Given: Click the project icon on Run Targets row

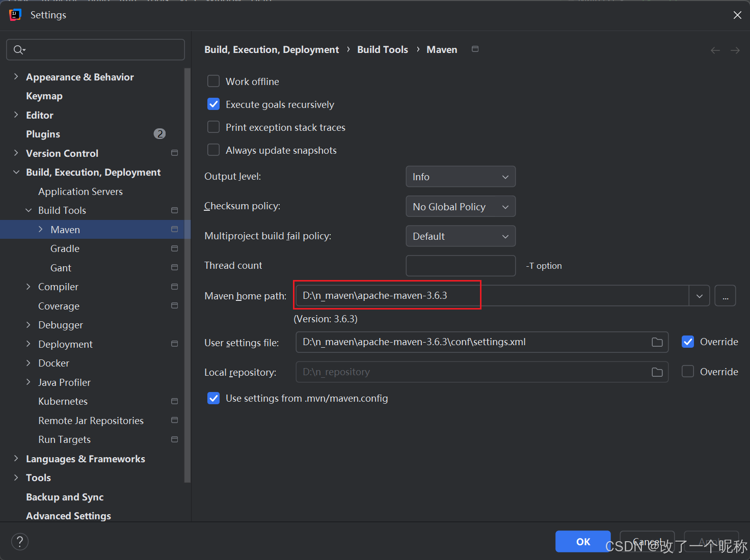Looking at the screenshot, I should tap(174, 439).
